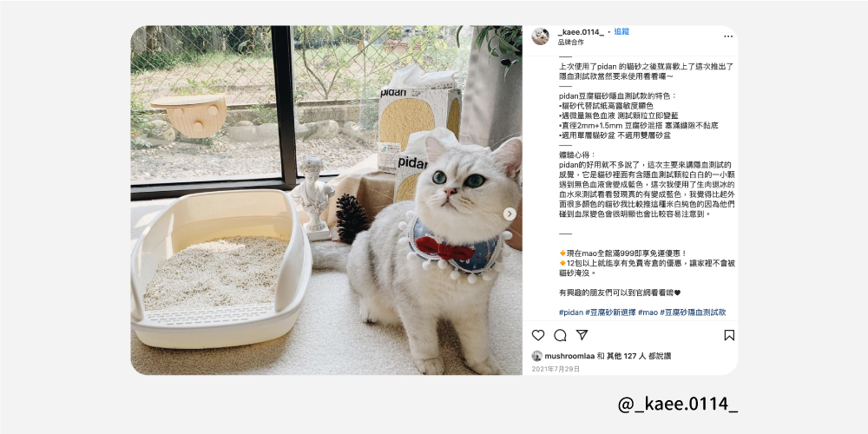Show the list of 其他 127 人 likers
The image size is (868, 434).
pos(625,356)
